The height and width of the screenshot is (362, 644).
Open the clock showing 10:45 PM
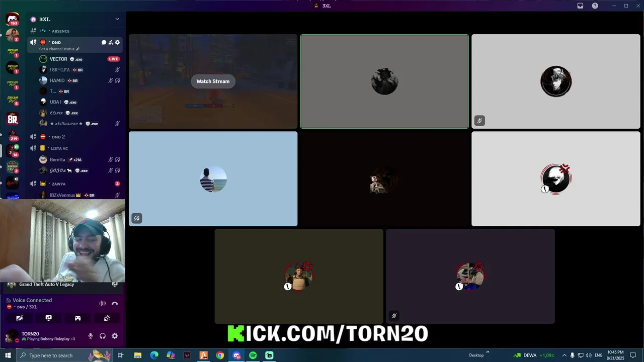616,355
